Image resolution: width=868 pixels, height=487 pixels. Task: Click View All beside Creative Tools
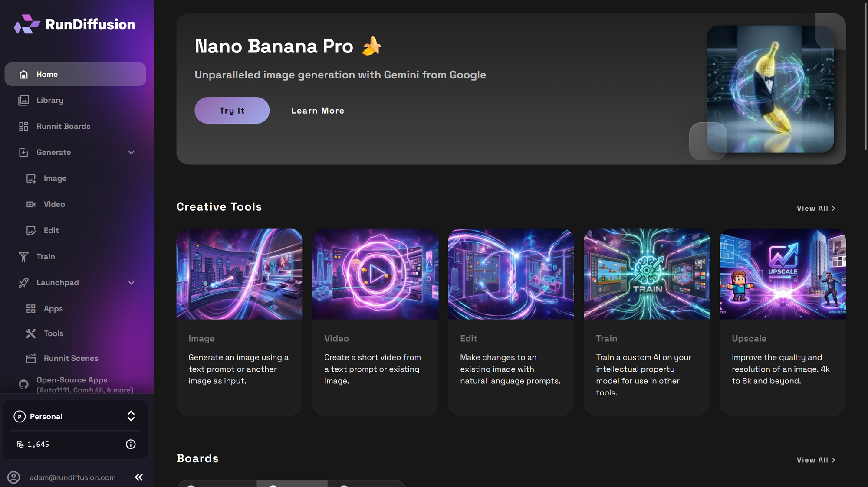816,209
